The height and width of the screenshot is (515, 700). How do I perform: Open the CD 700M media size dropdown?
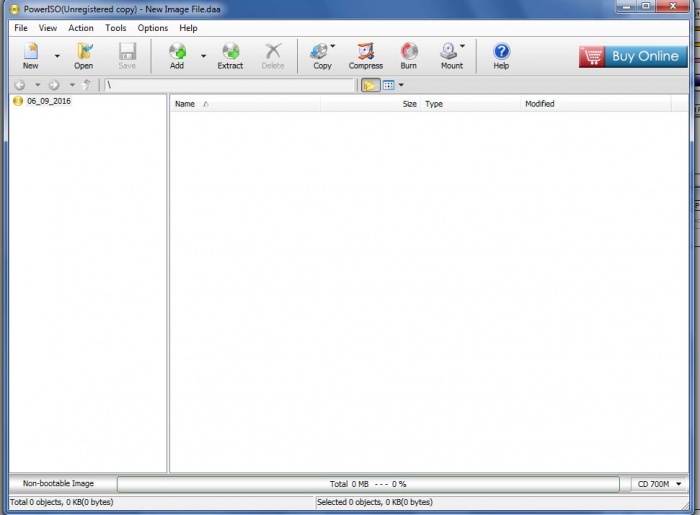pos(661,484)
